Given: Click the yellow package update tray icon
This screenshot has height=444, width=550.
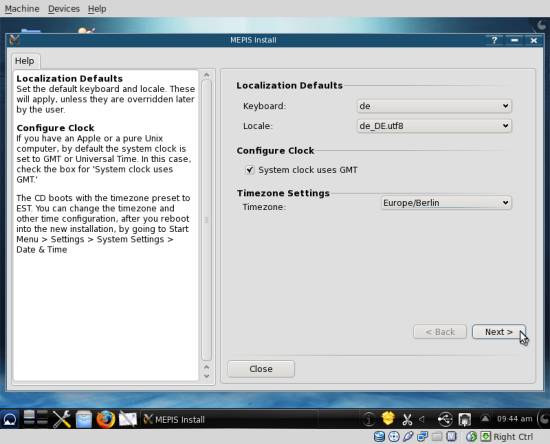Looking at the screenshot, I should click(x=388, y=418).
